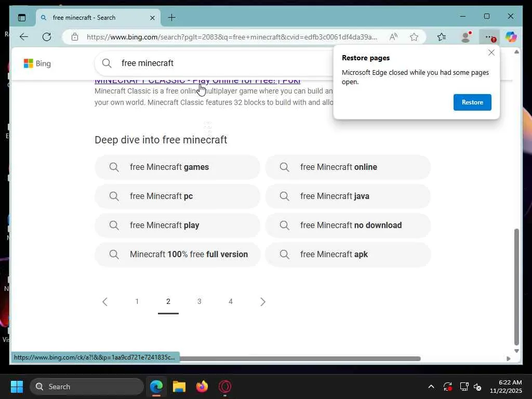This screenshot has height=399, width=532.
Task: Close the free minecraft tab
Action: [152, 18]
